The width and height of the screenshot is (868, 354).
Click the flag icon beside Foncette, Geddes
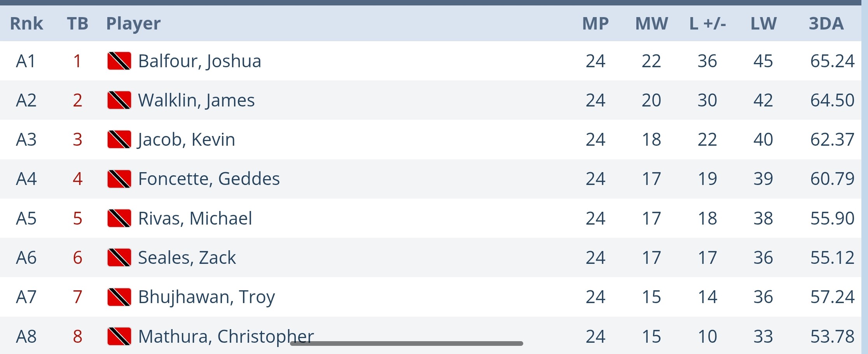[119, 179]
